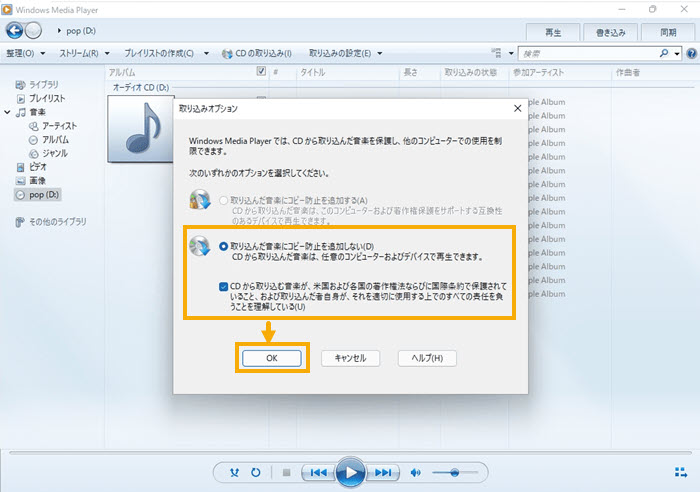Viewport: 700px width, 492px height.
Task: Open the search options dropdown arrow
Action: coord(677,54)
